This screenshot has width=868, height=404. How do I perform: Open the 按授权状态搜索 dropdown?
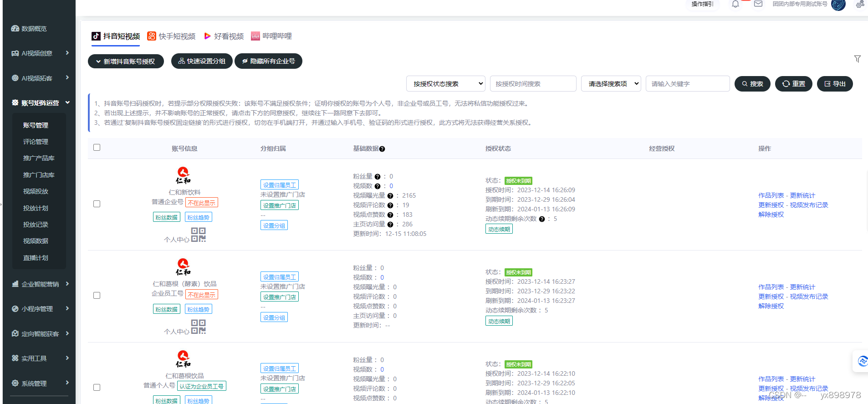coord(446,84)
